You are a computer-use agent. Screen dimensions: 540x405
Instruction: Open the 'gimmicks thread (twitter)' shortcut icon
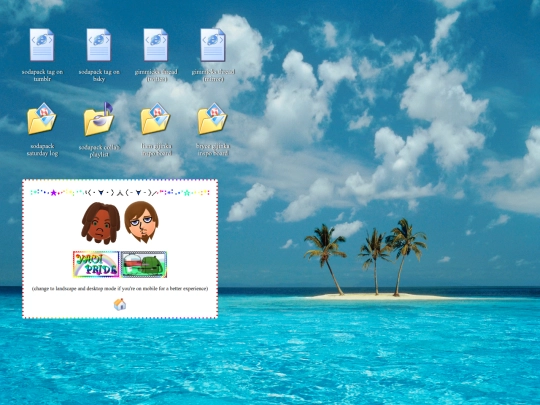pyautogui.click(x=156, y=45)
